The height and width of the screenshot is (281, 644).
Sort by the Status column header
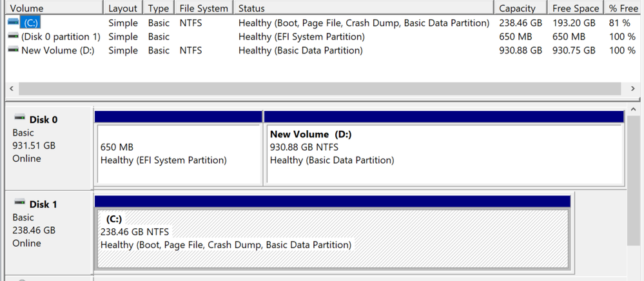pyautogui.click(x=364, y=8)
